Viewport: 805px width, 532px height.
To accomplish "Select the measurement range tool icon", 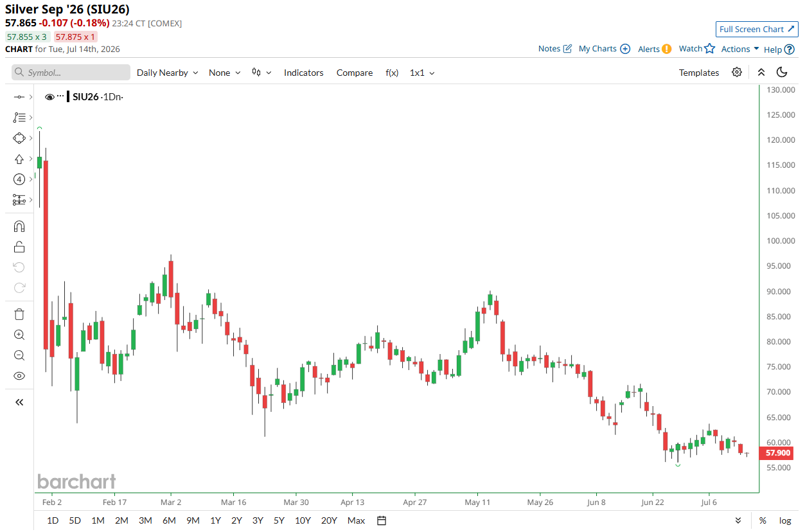I will click(x=19, y=200).
